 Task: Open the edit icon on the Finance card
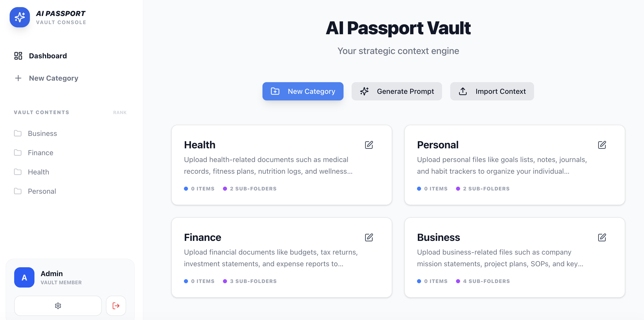tap(369, 238)
